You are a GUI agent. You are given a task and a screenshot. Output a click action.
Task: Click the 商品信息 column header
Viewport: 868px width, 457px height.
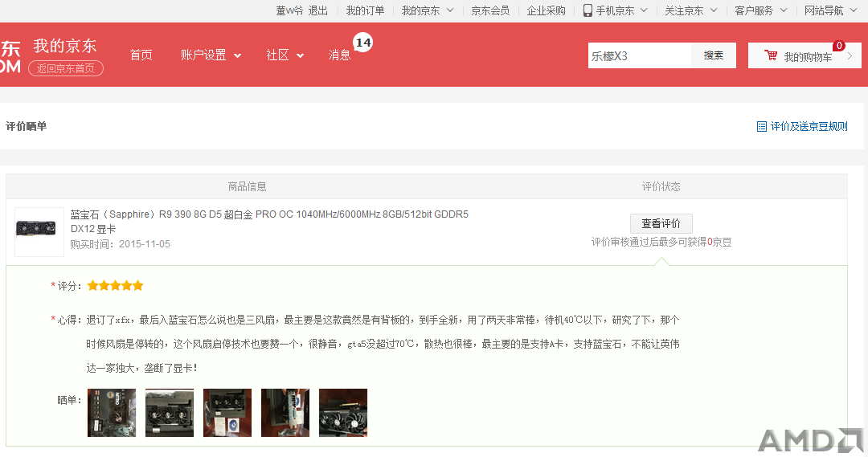pyautogui.click(x=247, y=186)
